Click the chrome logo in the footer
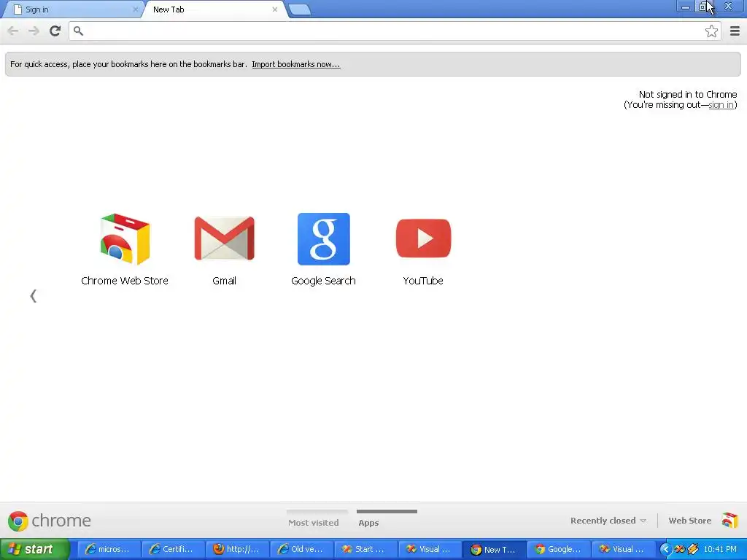747x560 pixels. 49,521
